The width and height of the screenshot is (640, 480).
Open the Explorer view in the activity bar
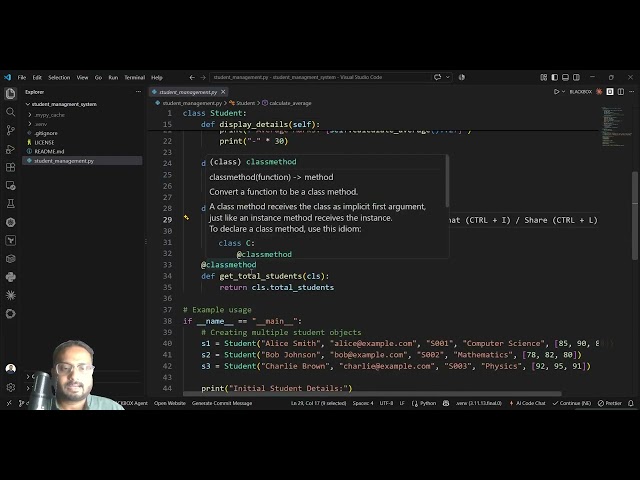coord(11,94)
